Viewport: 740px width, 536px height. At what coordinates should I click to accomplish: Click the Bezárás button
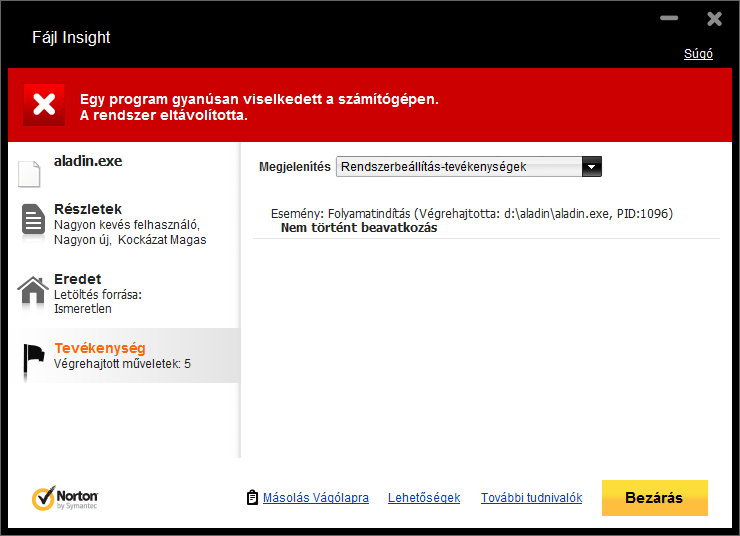tap(655, 498)
